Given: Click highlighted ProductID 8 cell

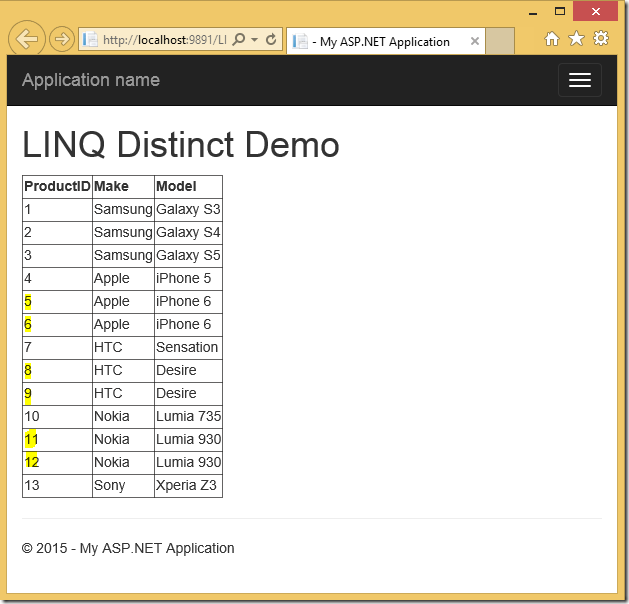Looking at the screenshot, I should (x=57, y=371).
